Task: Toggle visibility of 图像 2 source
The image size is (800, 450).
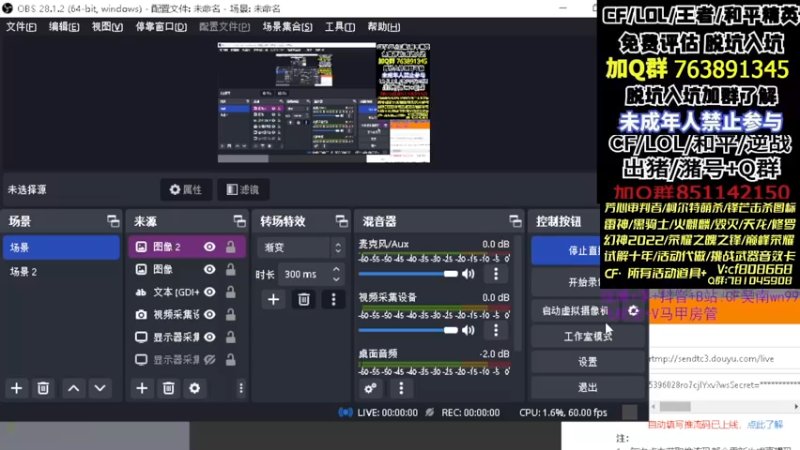Action: click(x=210, y=247)
